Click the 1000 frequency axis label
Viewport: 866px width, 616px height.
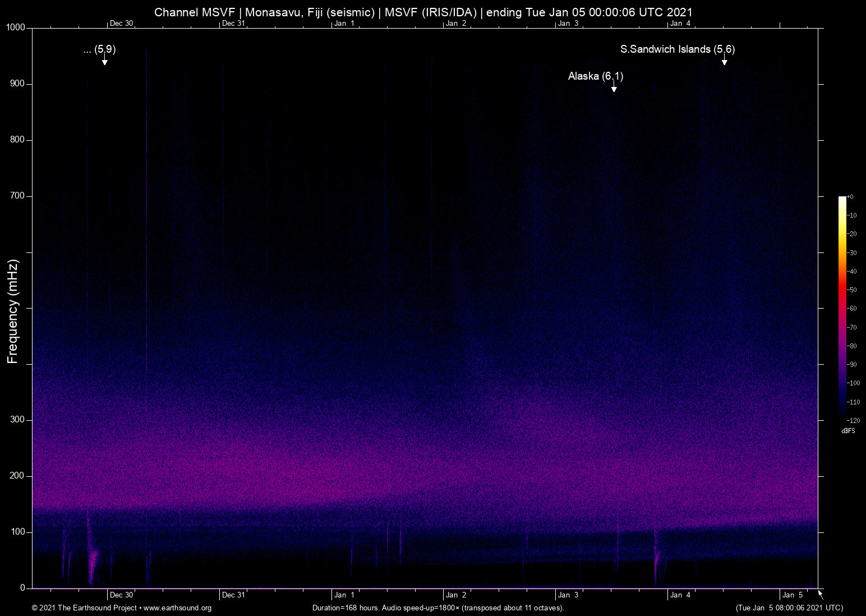16,27
